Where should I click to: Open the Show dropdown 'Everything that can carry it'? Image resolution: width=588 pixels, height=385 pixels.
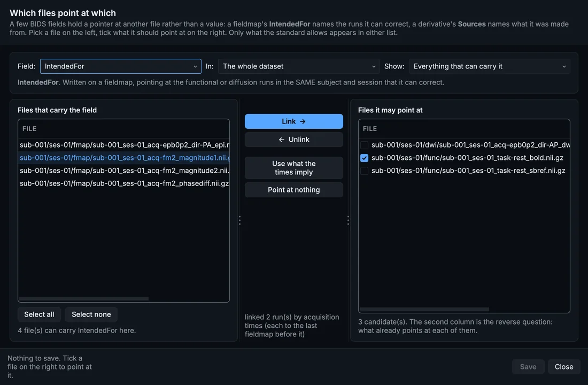[x=489, y=66]
